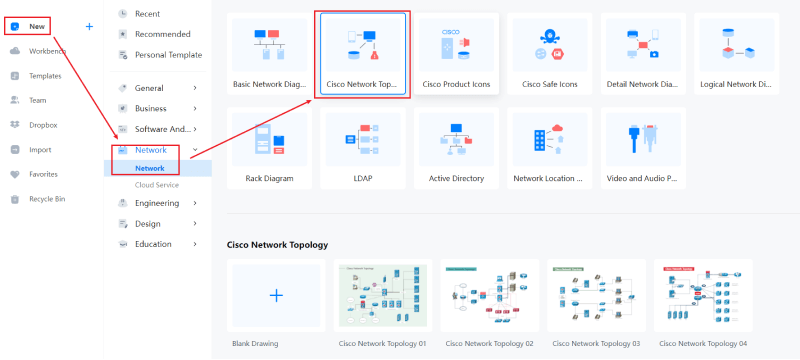Open the Logical Network Diagram tile
This screenshot has width=800, height=360.
point(737,54)
